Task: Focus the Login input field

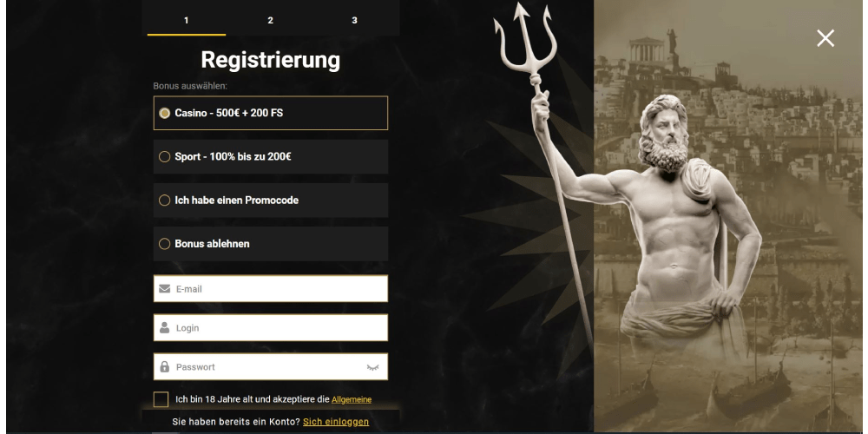Action: [271, 328]
